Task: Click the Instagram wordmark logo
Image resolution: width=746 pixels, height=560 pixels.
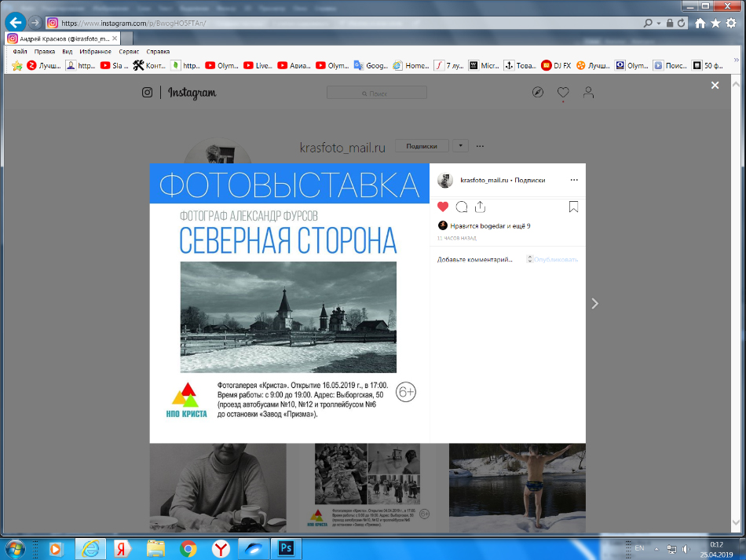Action: pos(192,93)
